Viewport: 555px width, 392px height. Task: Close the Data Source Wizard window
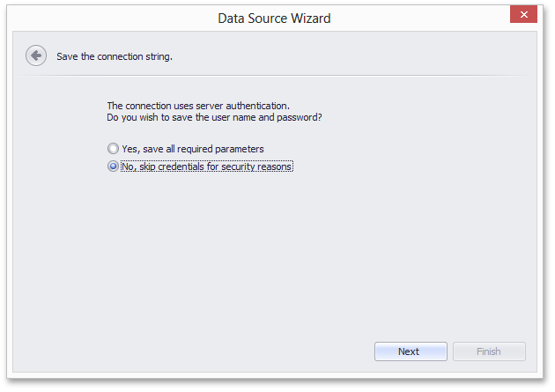click(523, 14)
